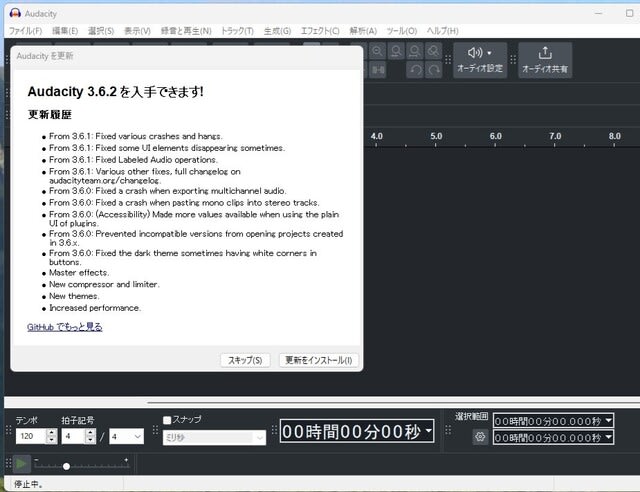Click the 更新をインストール(I) button

click(x=318, y=360)
